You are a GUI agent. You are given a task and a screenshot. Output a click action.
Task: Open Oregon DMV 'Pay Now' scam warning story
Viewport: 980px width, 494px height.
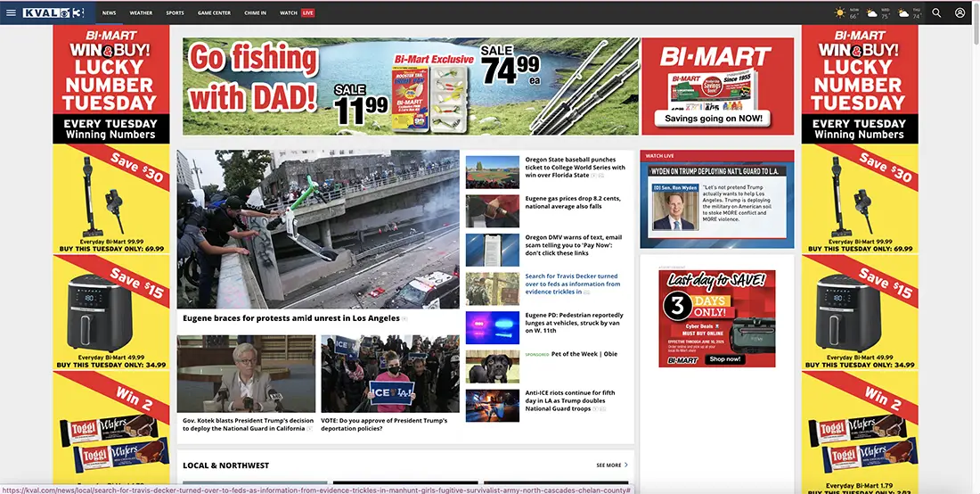[574, 245]
